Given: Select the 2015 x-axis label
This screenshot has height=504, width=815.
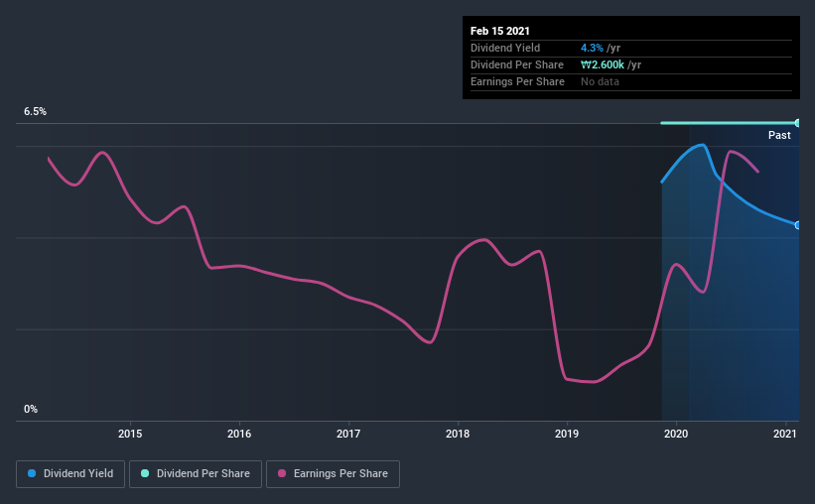Looking at the screenshot, I should coord(130,434).
